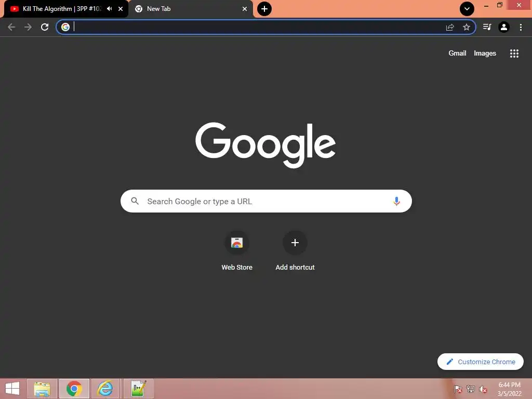Start voice search with microphone

(x=396, y=201)
